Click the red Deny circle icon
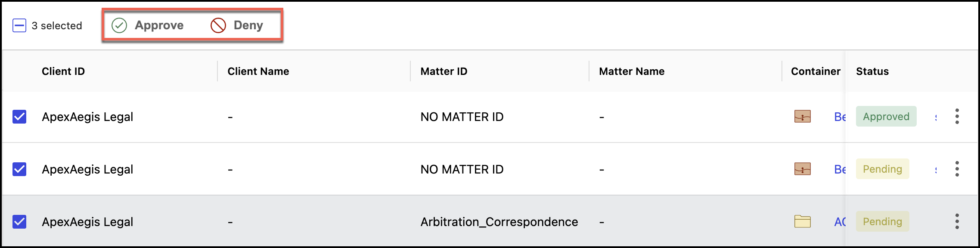The image size is (980, 248). point(218,25)
